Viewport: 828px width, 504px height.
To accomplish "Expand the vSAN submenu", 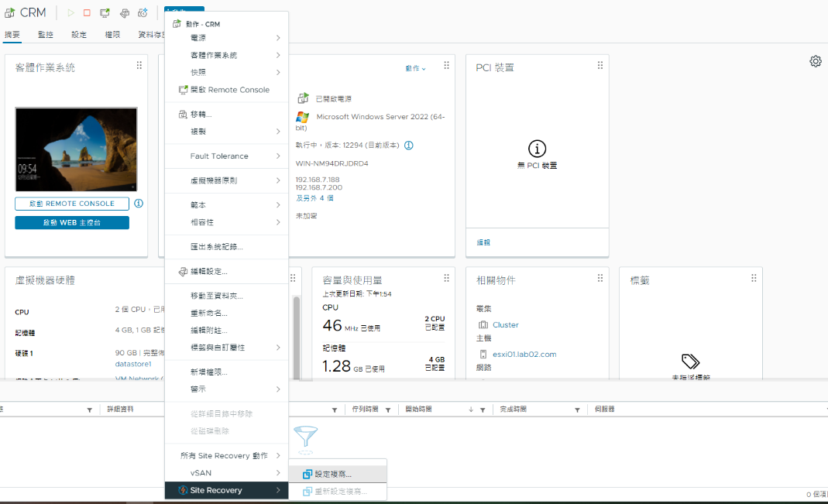I will tap(226, 473).
